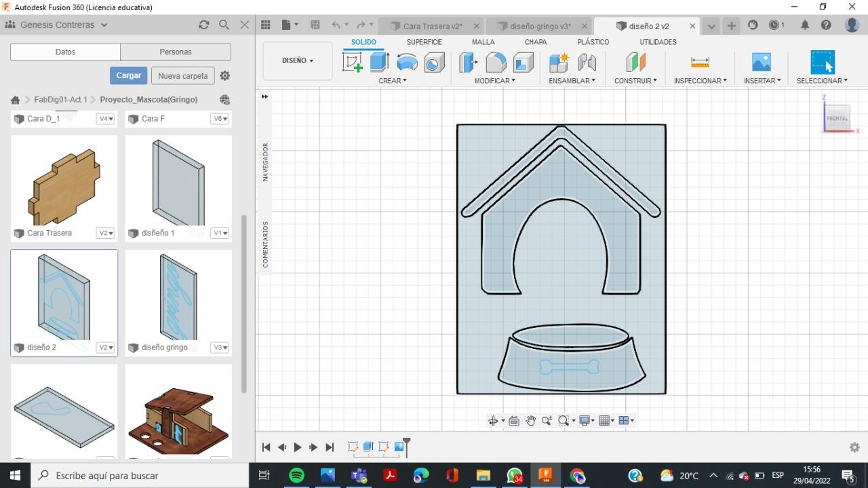Click the Joint icon in Ensamblar

click(x=587, y=62)
